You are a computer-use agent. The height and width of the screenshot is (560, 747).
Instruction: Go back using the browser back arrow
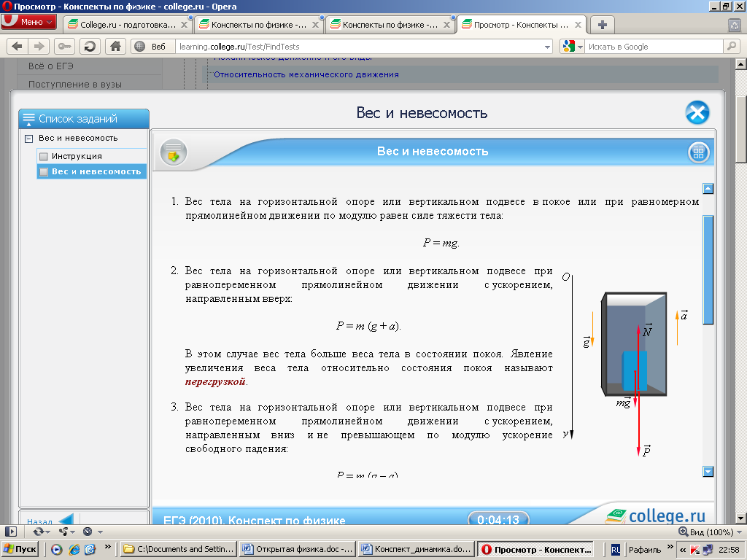[18, 46]
